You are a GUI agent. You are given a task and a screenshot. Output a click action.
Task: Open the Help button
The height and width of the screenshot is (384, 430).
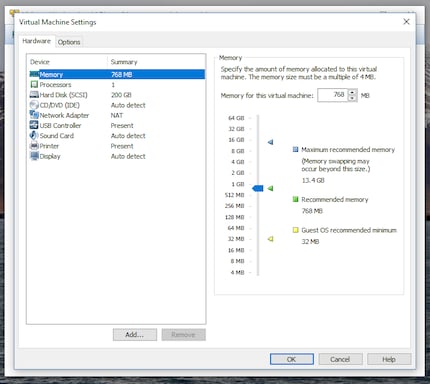(x=389, y=359)
